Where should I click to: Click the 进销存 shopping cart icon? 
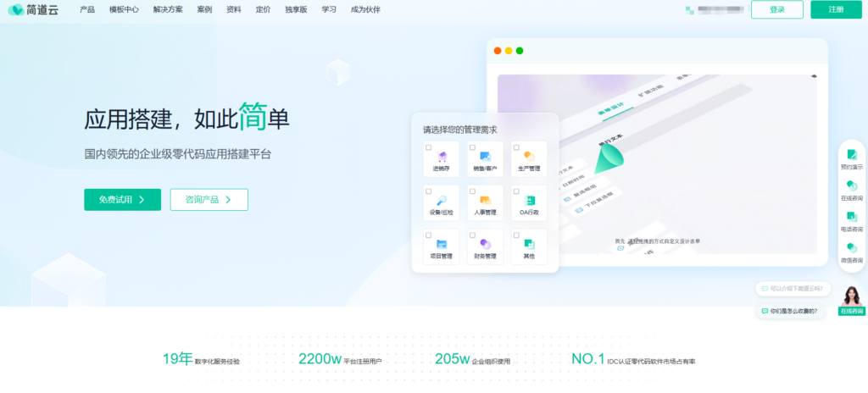point(442,156)
